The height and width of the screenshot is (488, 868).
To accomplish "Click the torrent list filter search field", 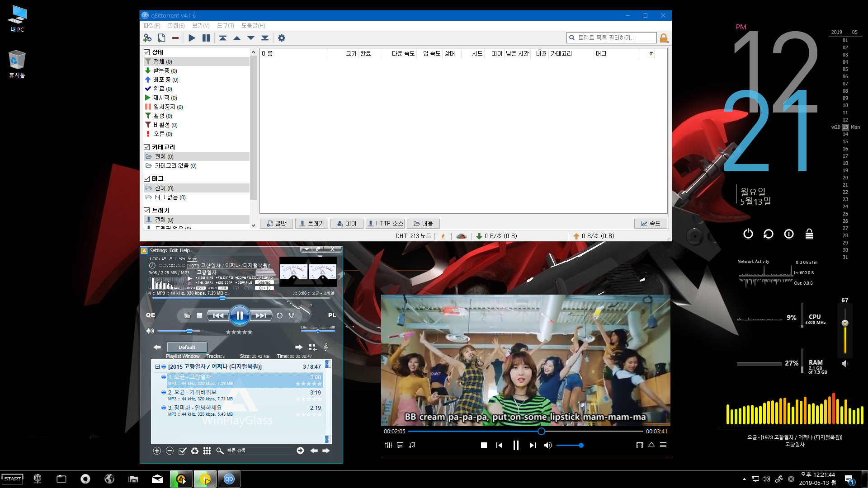I will click(x=611, y=38).
